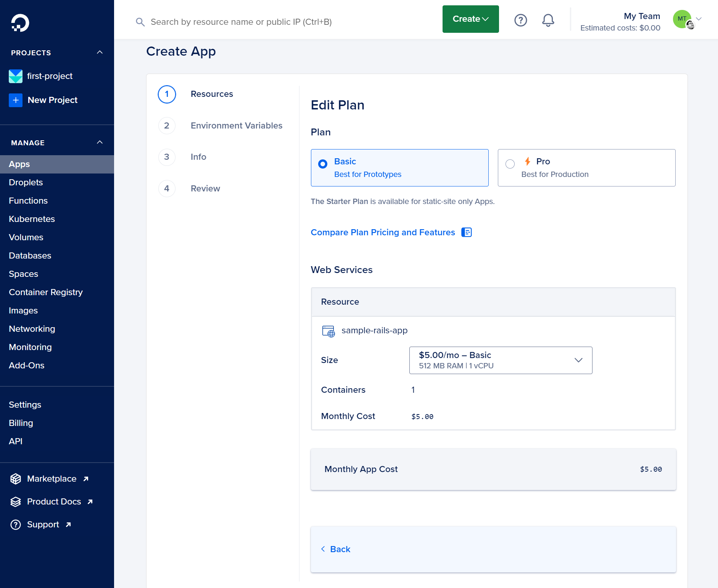718x588 pixels.
Task: Click the Marketplace cube icon
Action: 16,479
